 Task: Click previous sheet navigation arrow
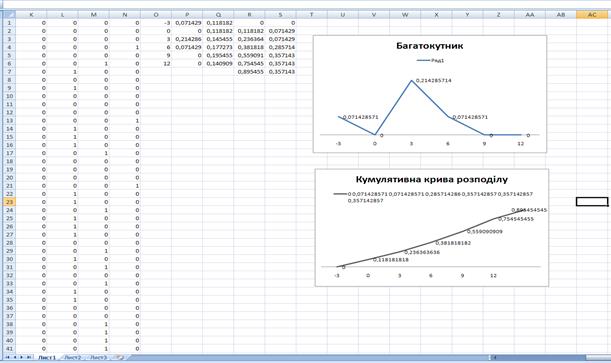15,357
